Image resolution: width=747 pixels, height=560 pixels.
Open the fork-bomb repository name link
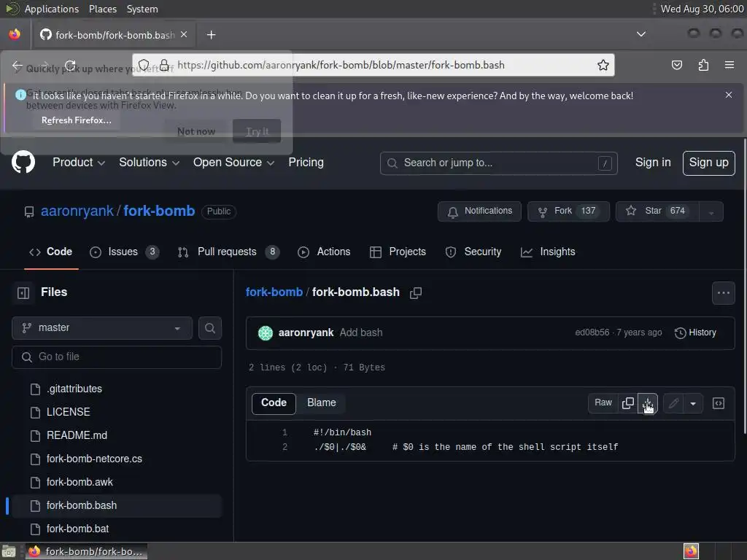(x=159, y=211)
